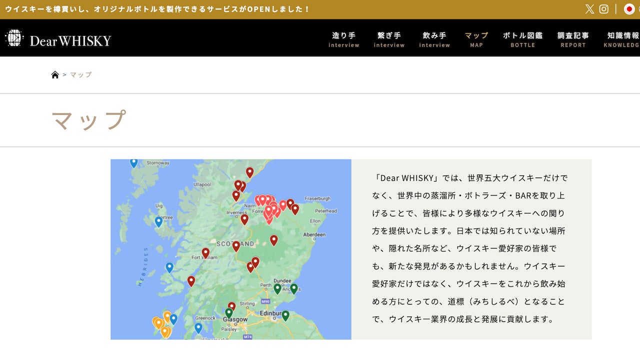Viewport: 640px width, 364px height.
Task: Open the 知識情報 KNOWLEDGE section
Action: tap(621, 39)
